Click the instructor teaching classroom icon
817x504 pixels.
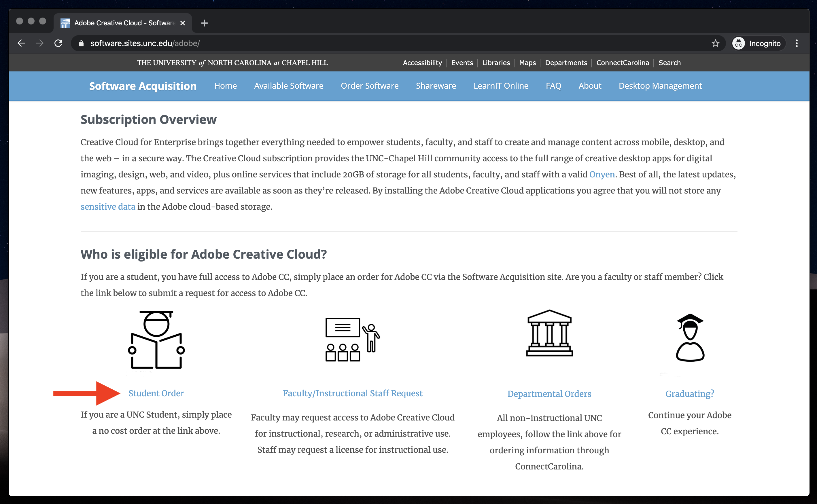[352, 339]
